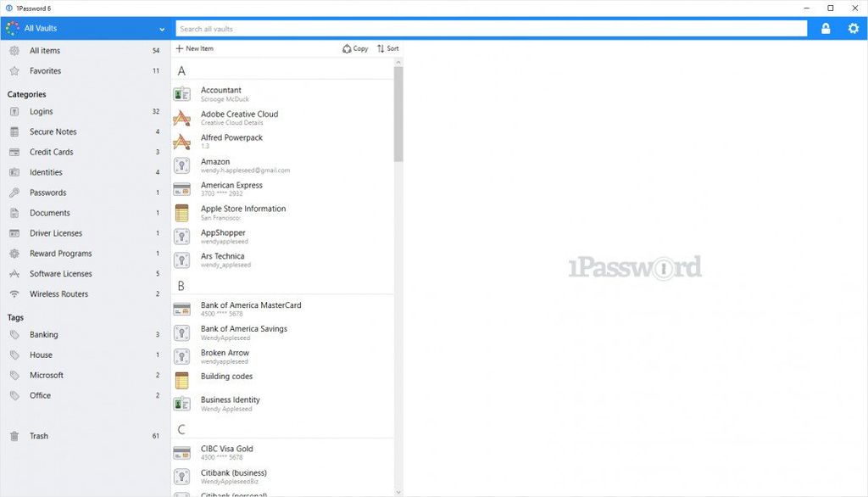The image size is (868, 497).
Task: Open the Sort options
Action: pyautogui.click(x=387, y=48)
